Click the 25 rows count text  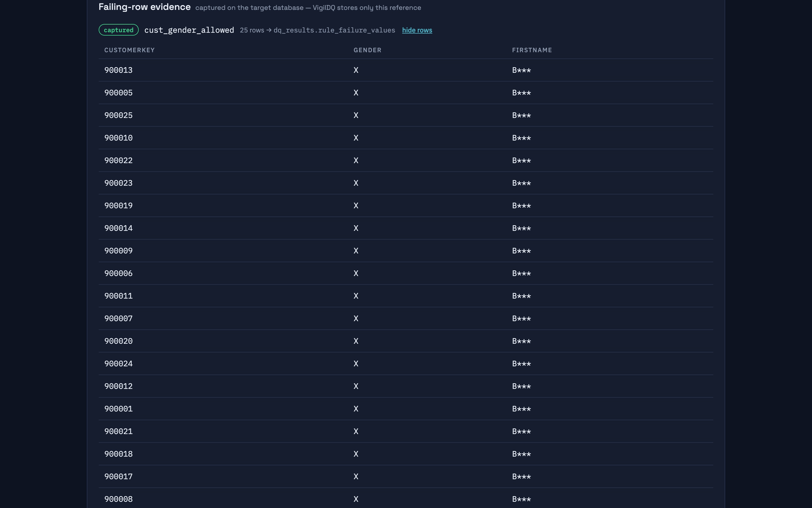[x=252, y=30]
